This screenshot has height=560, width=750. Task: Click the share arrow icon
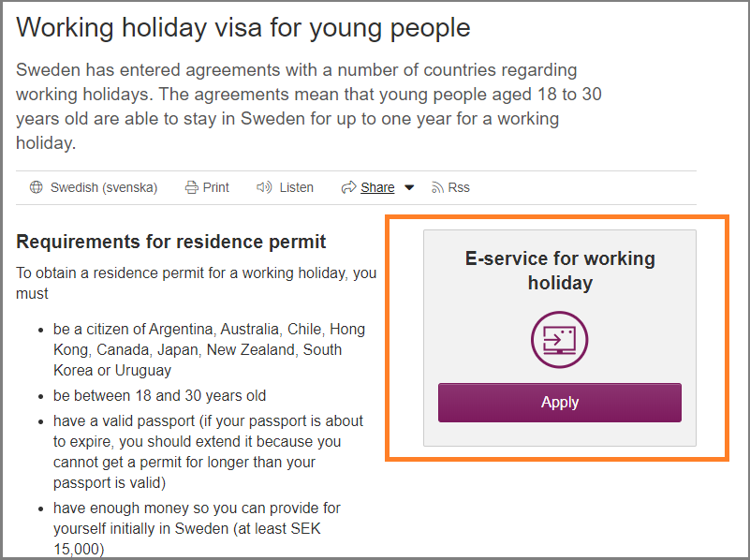pyautogui.click(x=349, y=187)
